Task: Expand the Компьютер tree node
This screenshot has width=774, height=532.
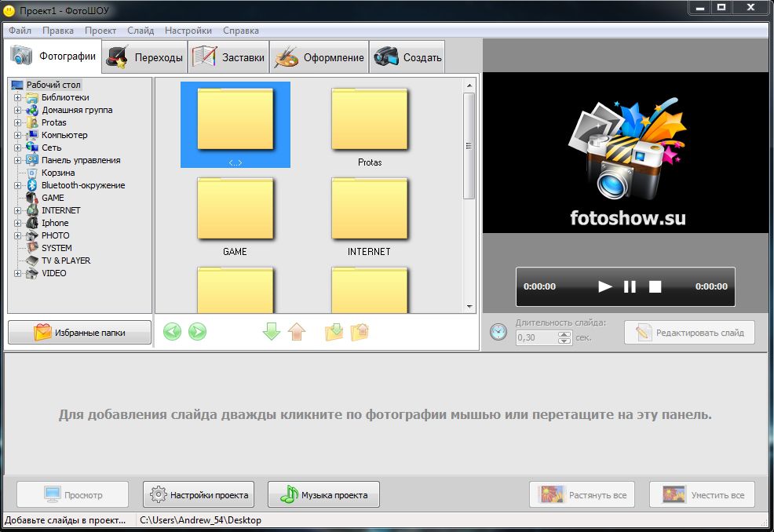Action: coord(18,135)
